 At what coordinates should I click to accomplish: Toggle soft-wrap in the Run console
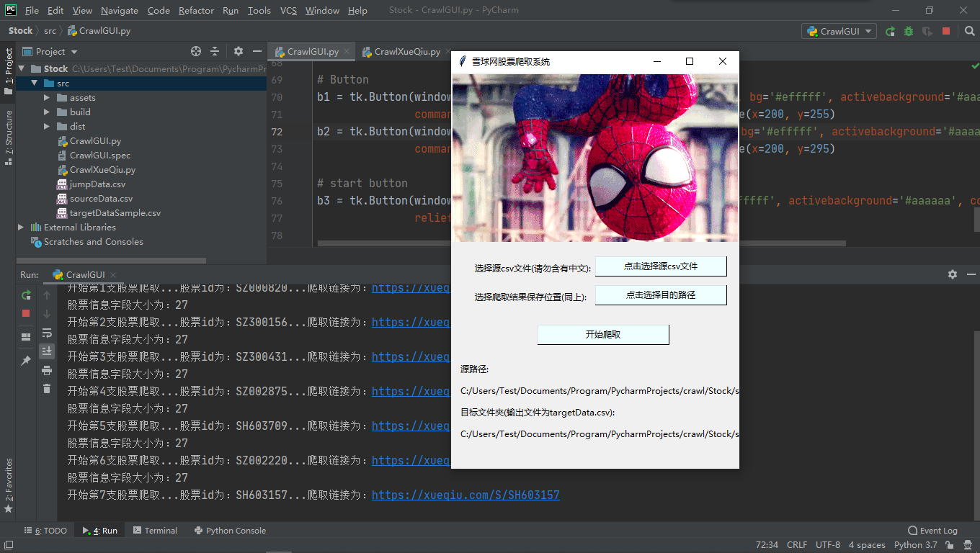pyautogui.click(x=47, y=333)
